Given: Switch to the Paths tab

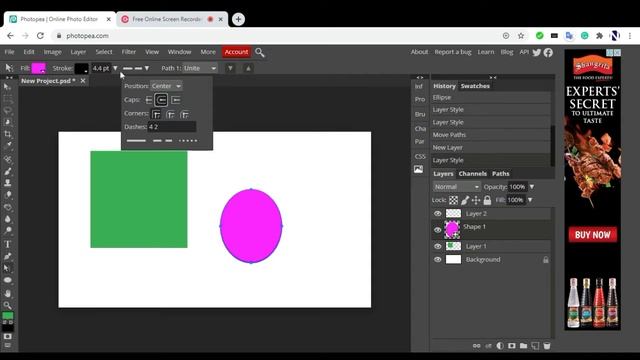Looking at the screenshot, I should point(500,173).
